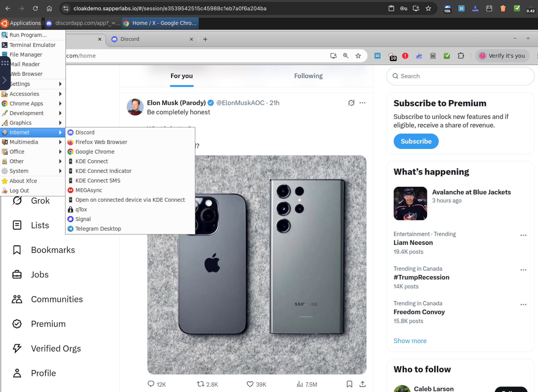538x392 pixels.
Task: Open Run Program dialog
Action: [x=33, y=35]
